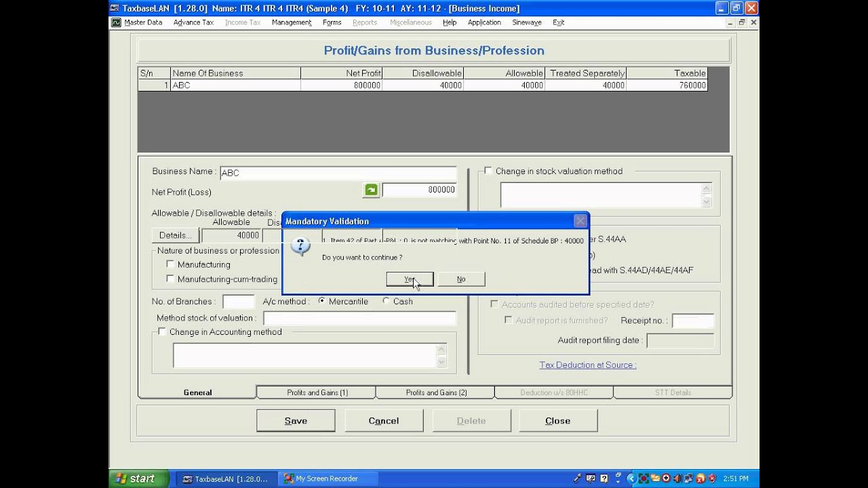This screenshot has width=868, height=488.
Task: Enable Change in Accounting method checkbox
Action: [161, 331]
